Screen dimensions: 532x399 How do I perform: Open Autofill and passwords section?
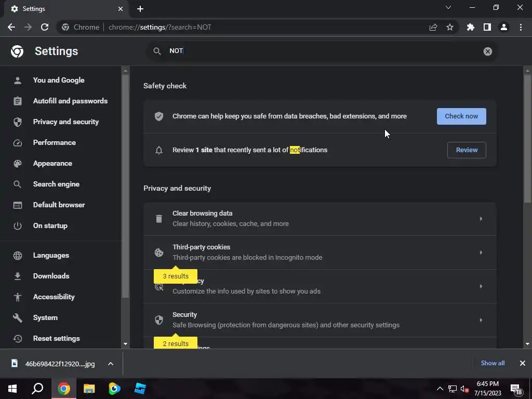click(70, 101)
